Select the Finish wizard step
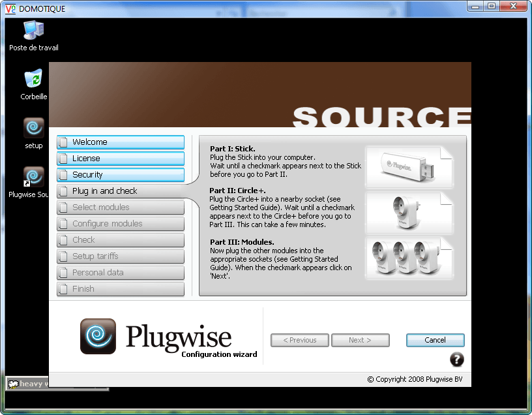532x415 pixels. pyautogui.click(x=121, y=288)
